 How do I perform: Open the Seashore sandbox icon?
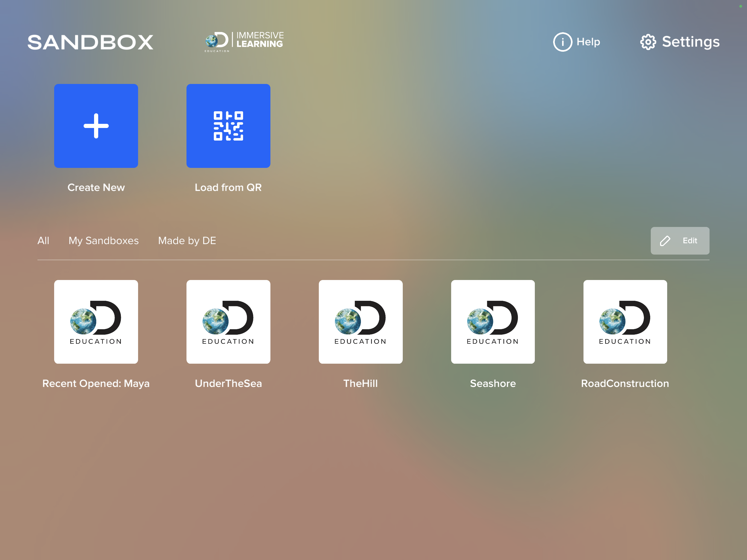click(x=493, y=322)
